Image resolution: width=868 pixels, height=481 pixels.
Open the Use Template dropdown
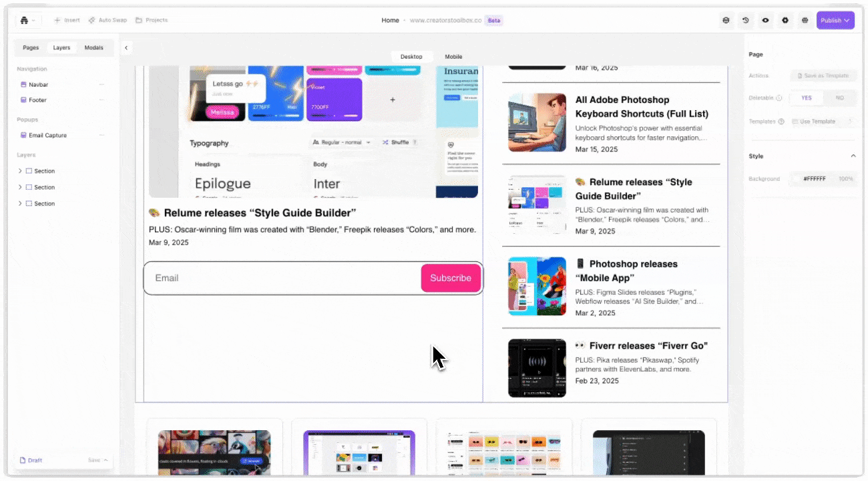tap(823, 122)
